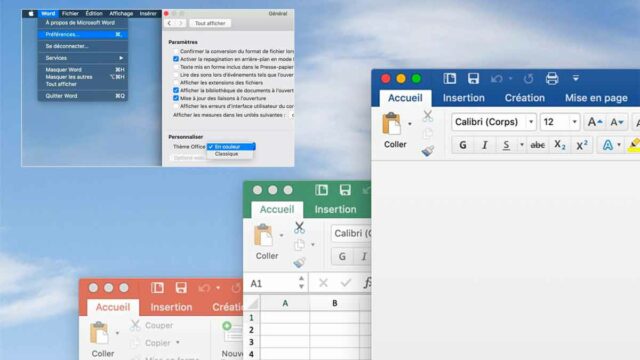Click the Coller paste icon in PowerPoint
Image resolution: width=640 pixels, height=360 pixels.
pos(99,333)
